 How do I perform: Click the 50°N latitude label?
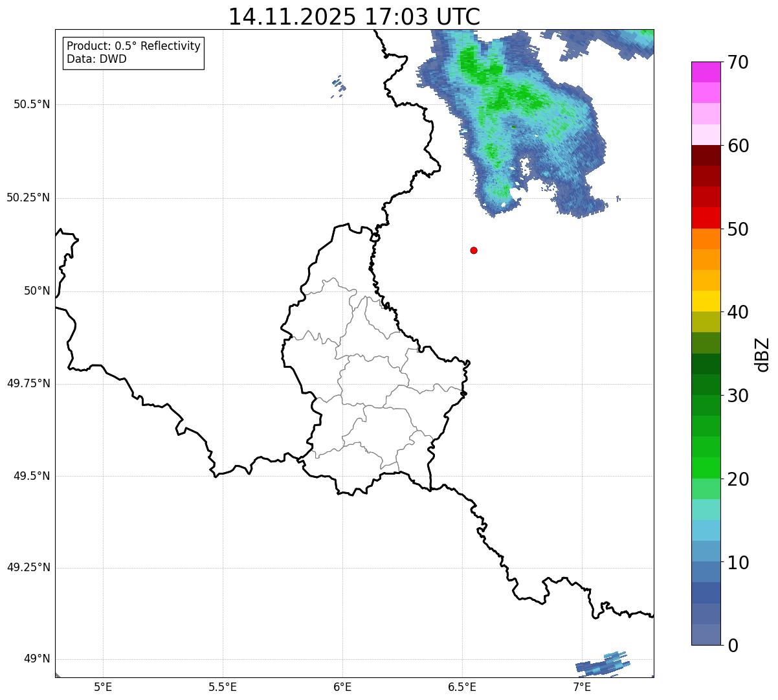[x=37, y=291]
